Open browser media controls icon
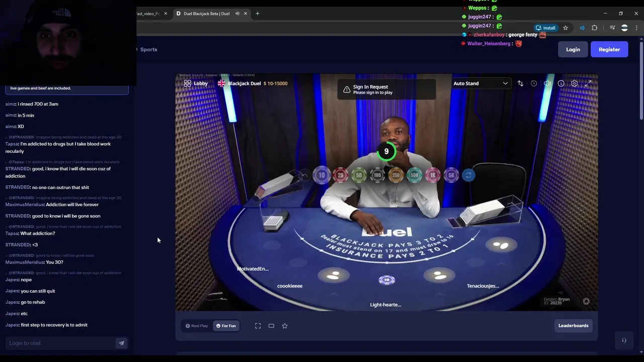Image resolution: width=644 pixels, height=362 pixels. pyautogui.click(x=612, y=28)
